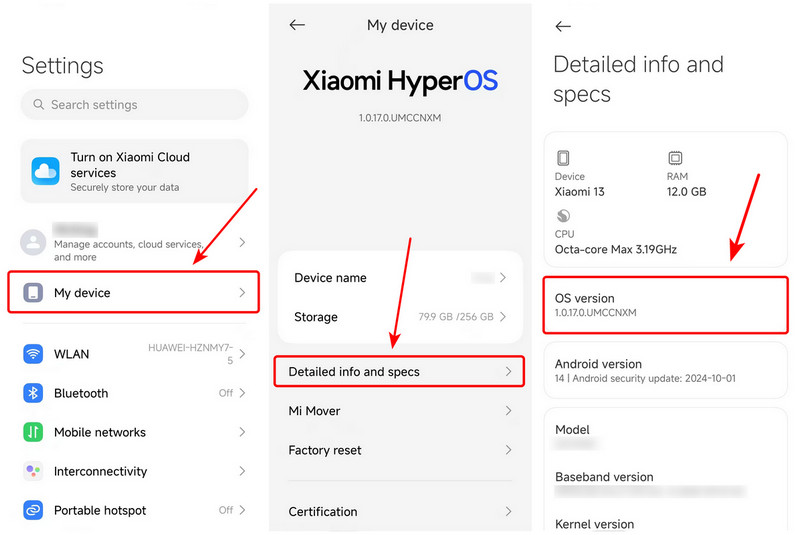Open the My device settings row
Image resolution: width=800 pixels, height=535 pixels.
[x=134, y=292]
